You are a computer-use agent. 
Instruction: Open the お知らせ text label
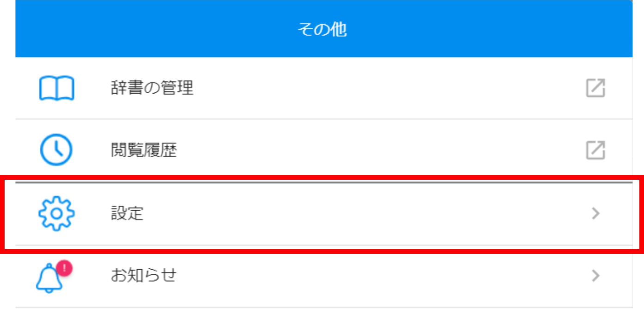143,276
